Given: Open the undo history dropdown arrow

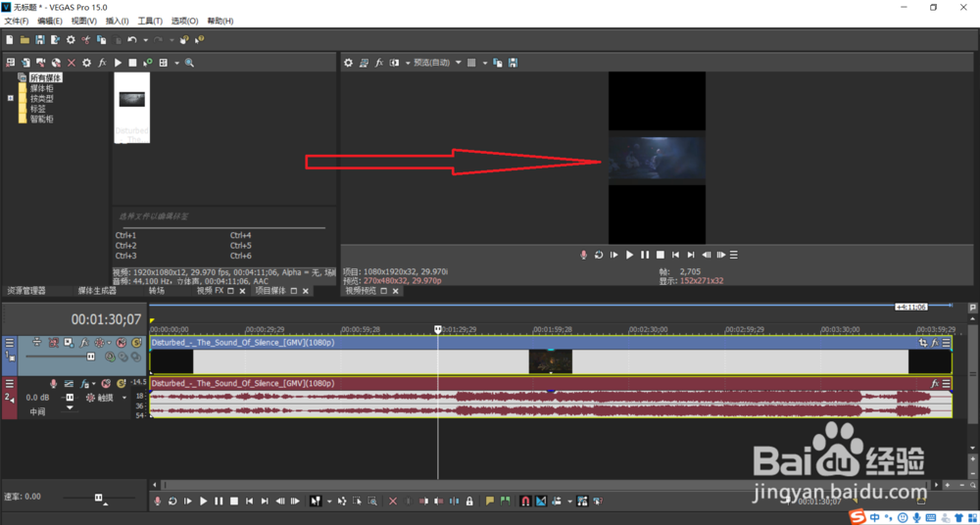Looking at the screenshot, I should (x=146, y=40).
